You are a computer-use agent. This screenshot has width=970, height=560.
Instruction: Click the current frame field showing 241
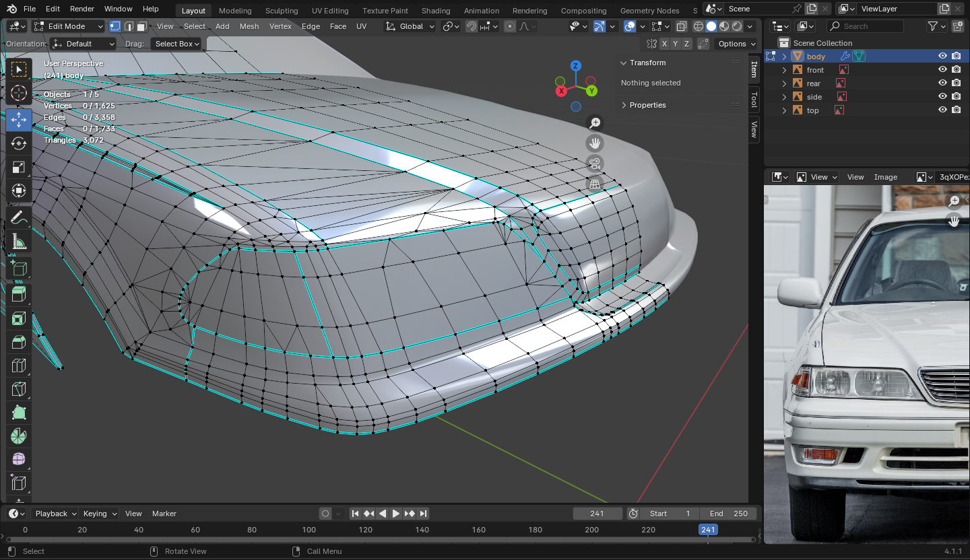coord(597,514)
